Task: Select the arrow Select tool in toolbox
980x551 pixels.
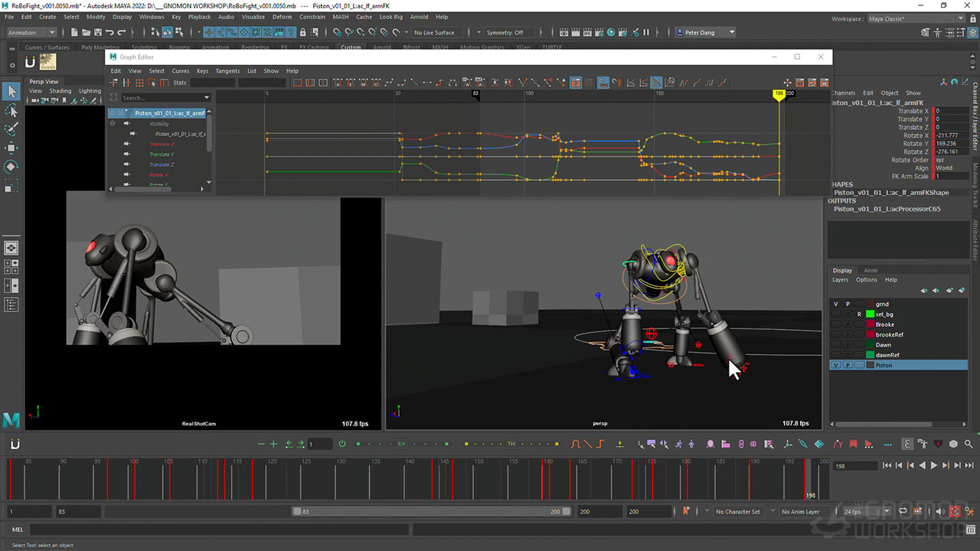Action: [11, 92]
